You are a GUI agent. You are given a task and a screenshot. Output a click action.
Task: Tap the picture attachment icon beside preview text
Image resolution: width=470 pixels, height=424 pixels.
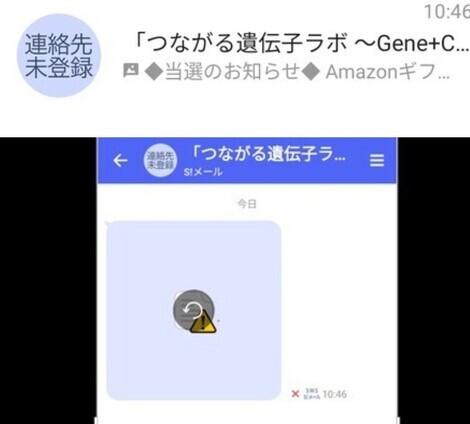click(x=130, y=70)
